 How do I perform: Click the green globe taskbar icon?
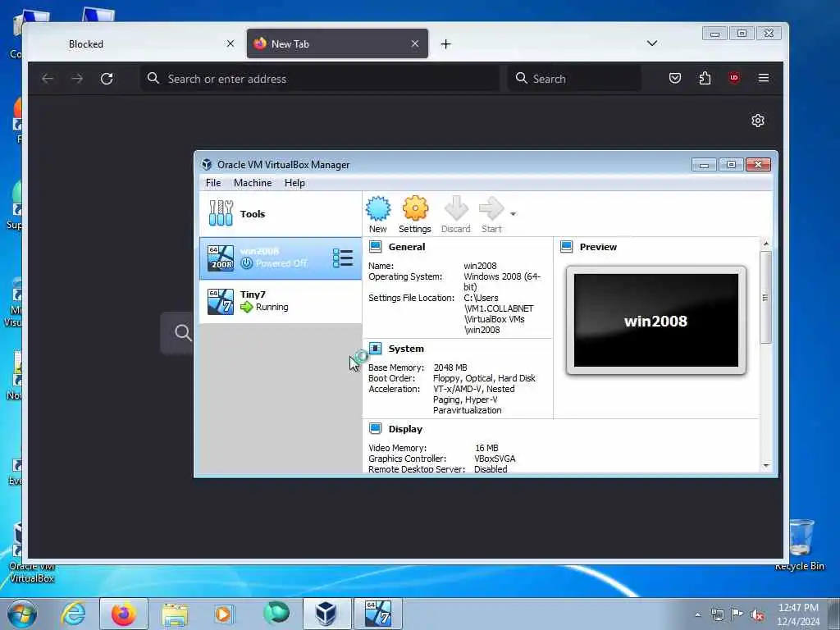pos(276,613)
